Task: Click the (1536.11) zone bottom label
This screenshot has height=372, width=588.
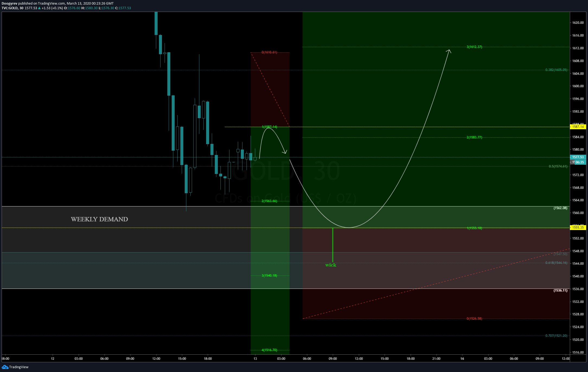Action: [x=560, y=290]
